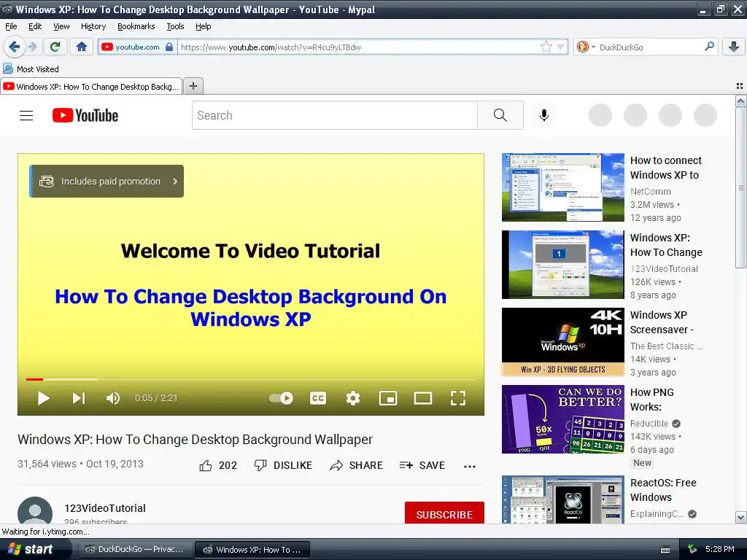Open the YouTube hamburger guide menu
The image size is (747, 560).
(26, 116)
